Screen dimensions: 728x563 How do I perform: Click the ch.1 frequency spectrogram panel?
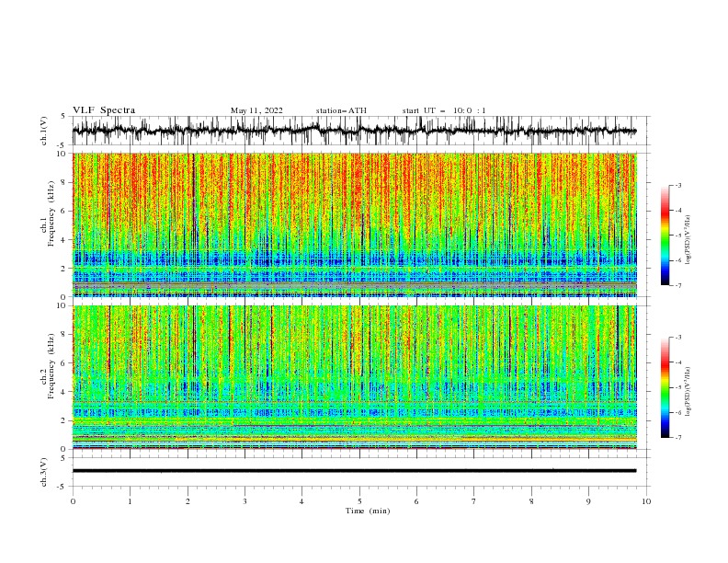pyautogui.click(x=354, y=224)
